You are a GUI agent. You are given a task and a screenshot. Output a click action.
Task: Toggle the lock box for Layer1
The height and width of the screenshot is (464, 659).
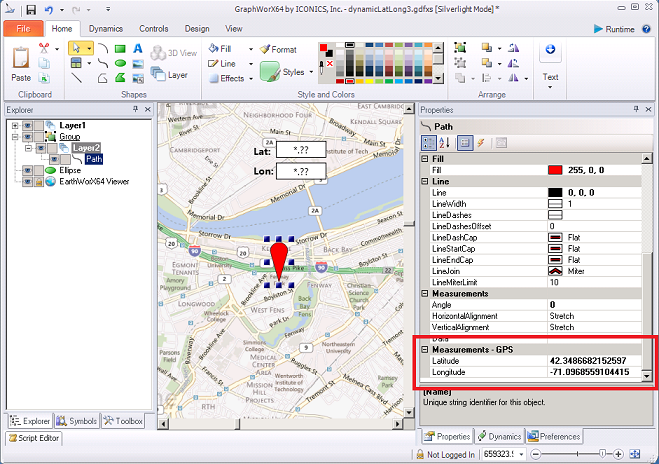click(x=39, y=125)
